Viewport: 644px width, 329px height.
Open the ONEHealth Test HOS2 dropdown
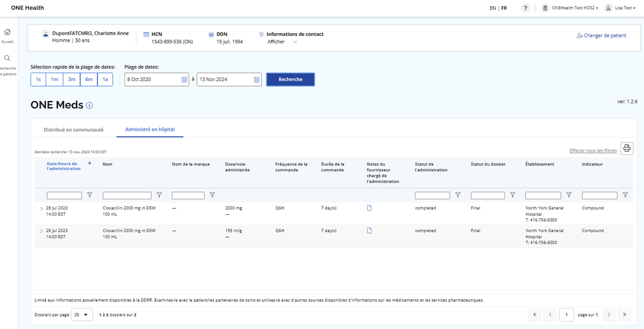[575, 8]
